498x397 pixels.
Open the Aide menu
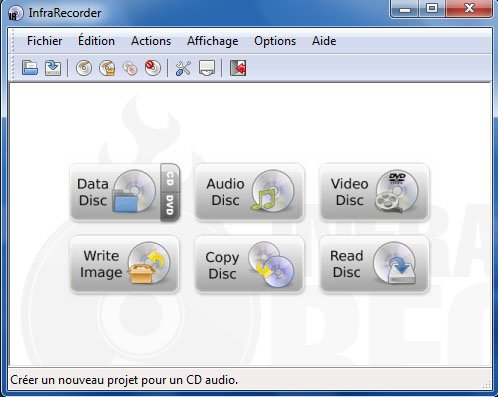click(x=324, y=41)
